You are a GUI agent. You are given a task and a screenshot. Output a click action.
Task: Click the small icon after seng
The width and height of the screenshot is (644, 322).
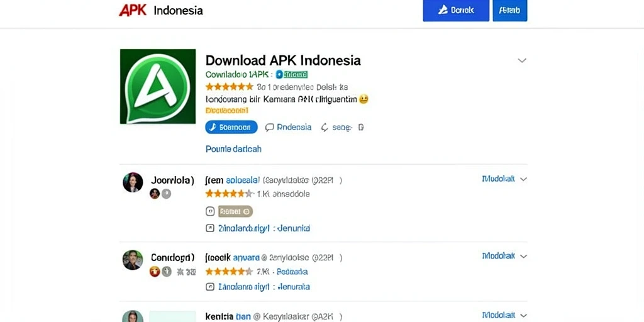point(360,127)
